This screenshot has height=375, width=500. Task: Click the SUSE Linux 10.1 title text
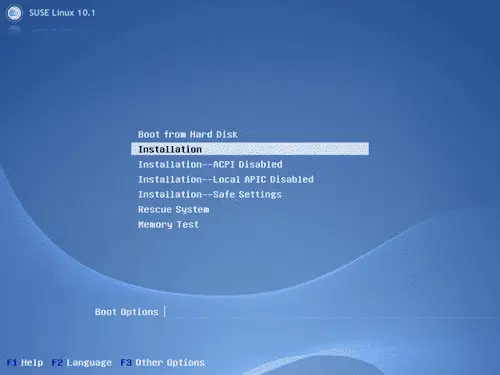click(x=62, y=13)
